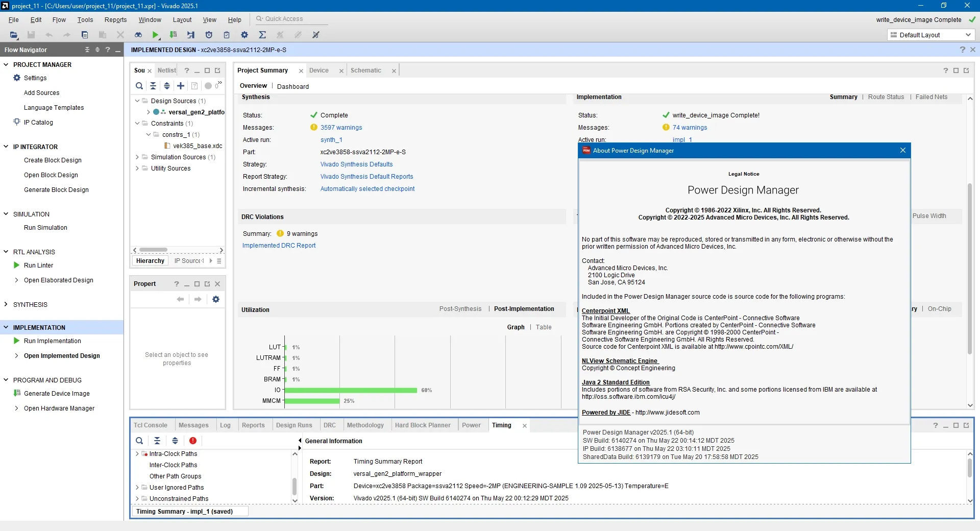
Task: Click the Generate Device Image toolbar icon
Action: coord(174,35)
